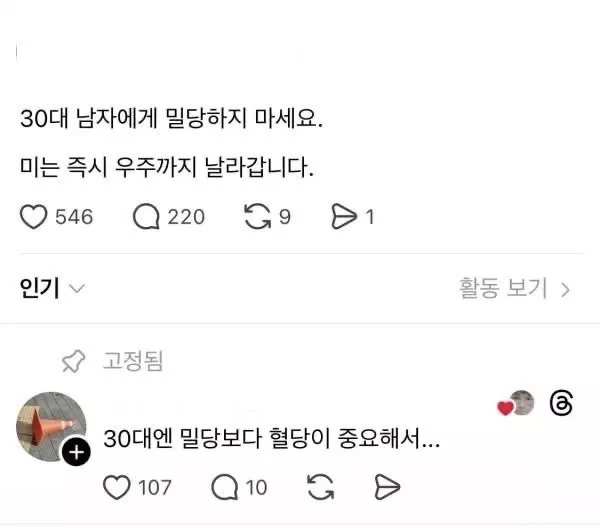600x528 pixels.
Task: Open the 220 comments on the main post
Action: (147, 216)
